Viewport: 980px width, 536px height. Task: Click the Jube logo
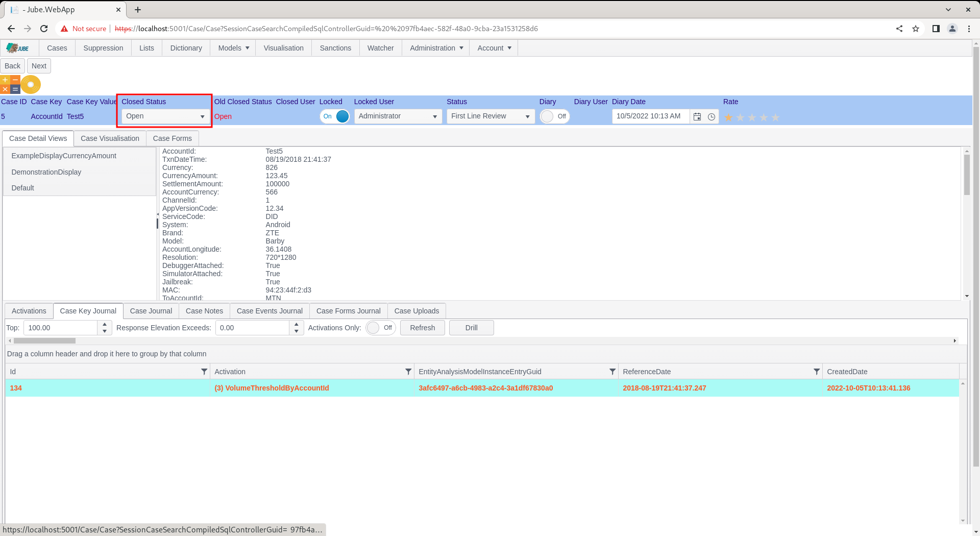pos(17,48)
